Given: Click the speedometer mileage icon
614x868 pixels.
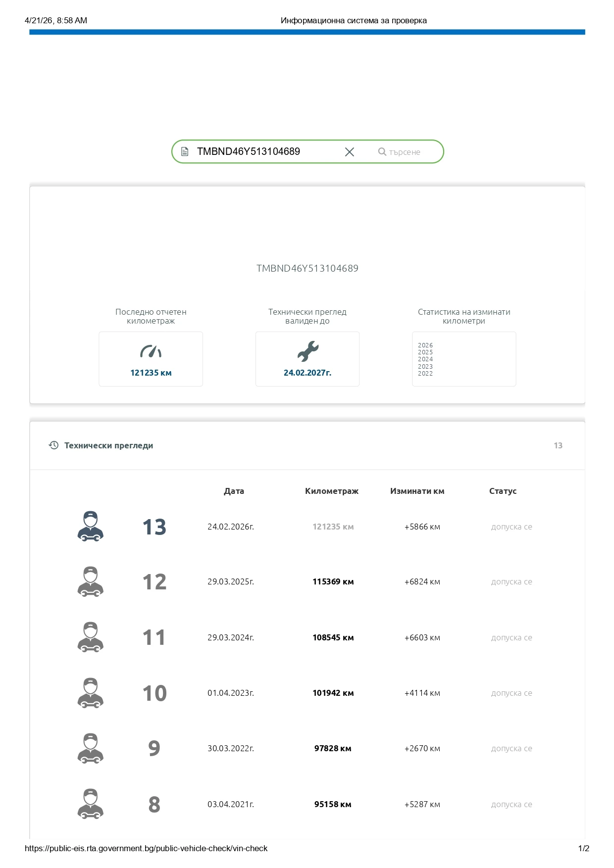Looking at the screenshot, I should click(x=151, y=351).
